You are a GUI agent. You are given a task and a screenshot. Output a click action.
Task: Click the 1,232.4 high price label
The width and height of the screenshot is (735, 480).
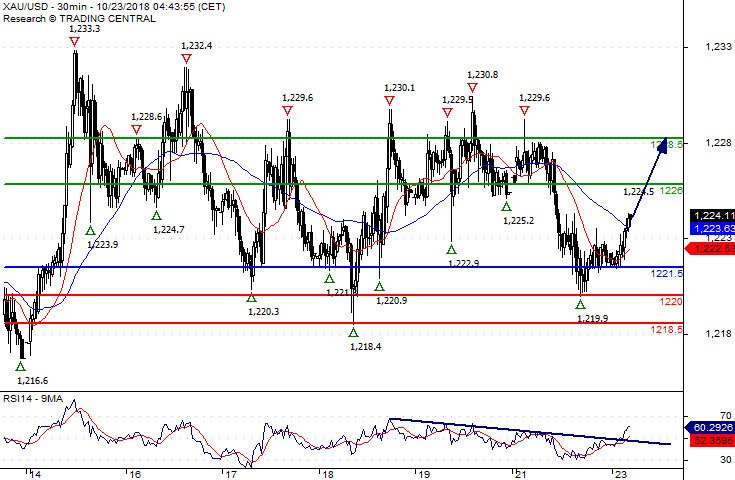pyautogui.click(x=196, y=45)
